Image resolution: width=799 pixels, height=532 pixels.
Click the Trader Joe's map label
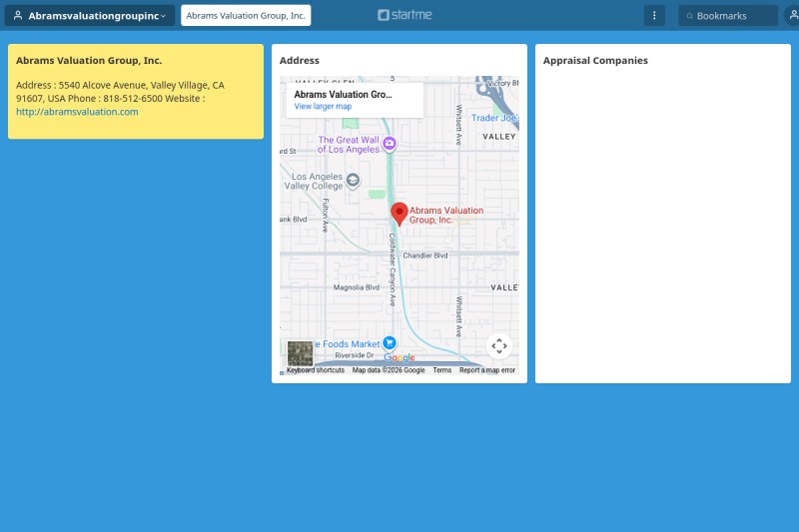click(494, 118)
